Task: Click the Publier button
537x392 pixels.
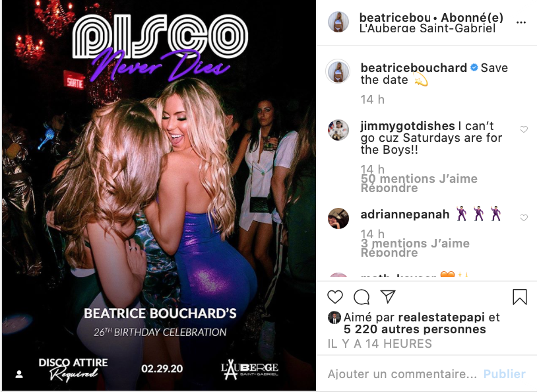Action: [504, 374]
